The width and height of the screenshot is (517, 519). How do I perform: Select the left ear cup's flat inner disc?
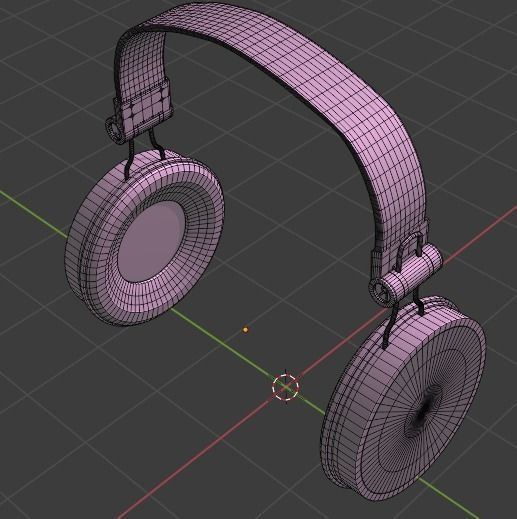click(151, 241)
